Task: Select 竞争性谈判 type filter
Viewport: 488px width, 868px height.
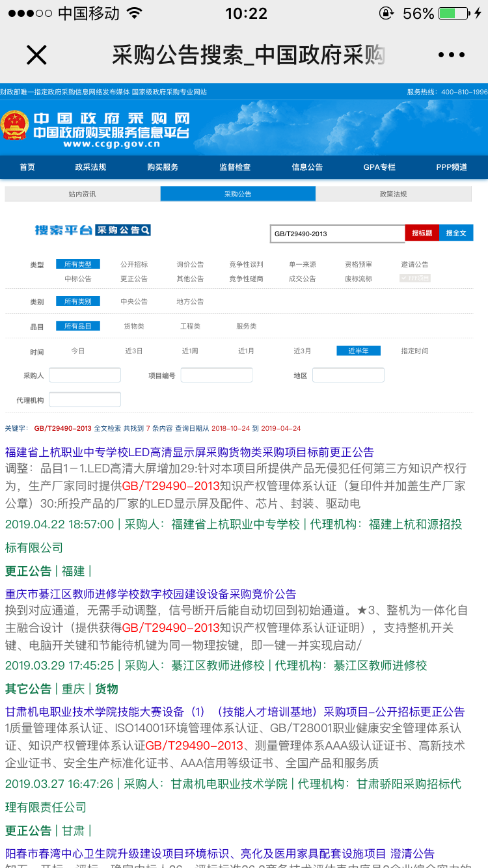Action: click(246, 264)
